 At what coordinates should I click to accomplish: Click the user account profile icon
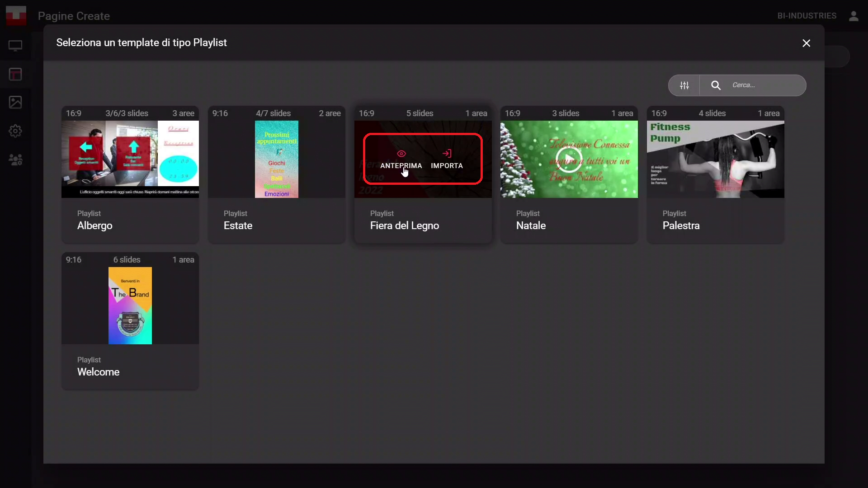(854, 16)
